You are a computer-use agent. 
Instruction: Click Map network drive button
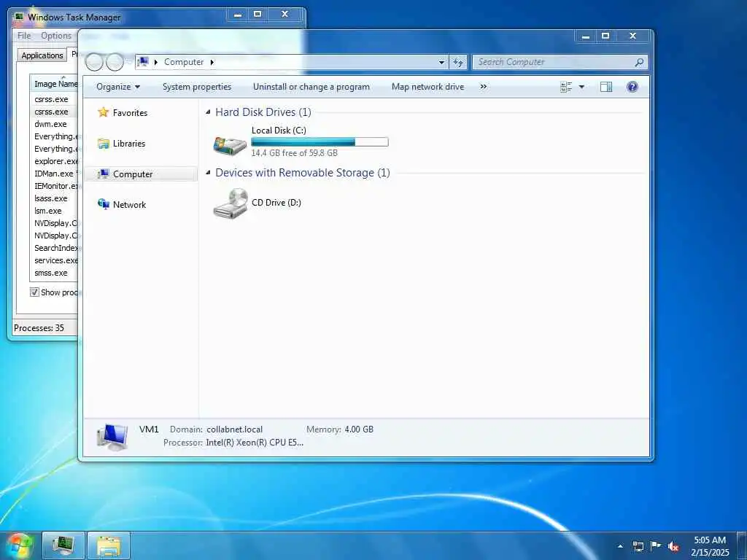(x=427, y=87)
